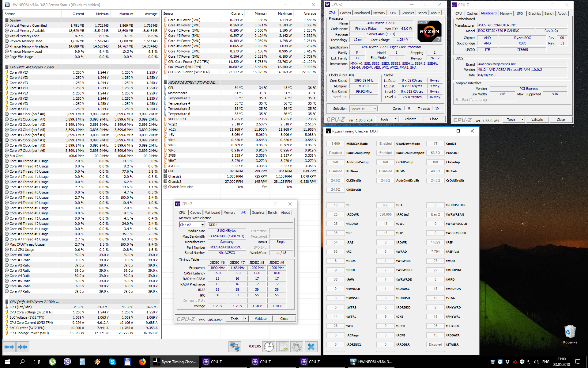Click Validate button in SPD CPU-Z window
Viewport: 588px width, 368px height.
point(261,319)
